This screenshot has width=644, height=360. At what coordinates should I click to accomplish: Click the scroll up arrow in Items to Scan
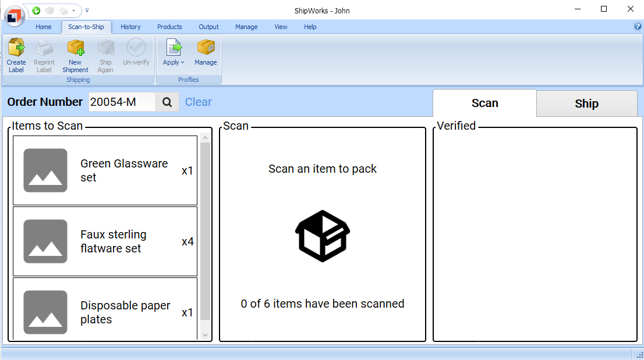[206, 138]
